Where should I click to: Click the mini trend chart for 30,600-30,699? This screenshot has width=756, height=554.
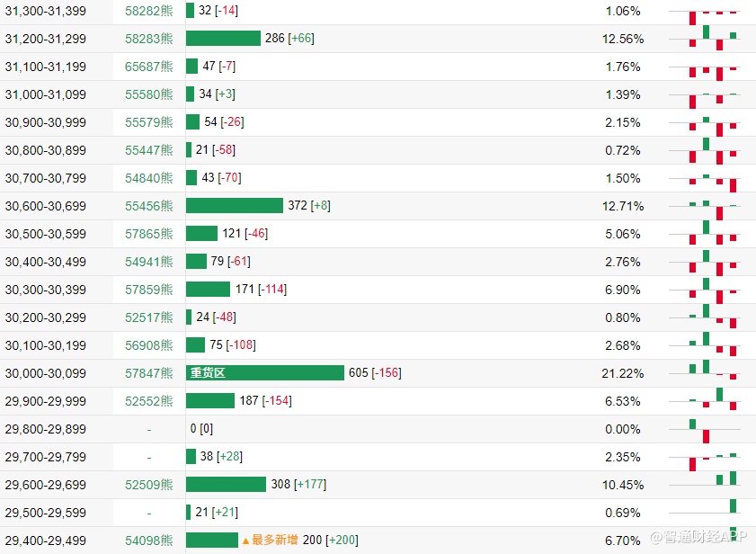click(x=714, y=206)
